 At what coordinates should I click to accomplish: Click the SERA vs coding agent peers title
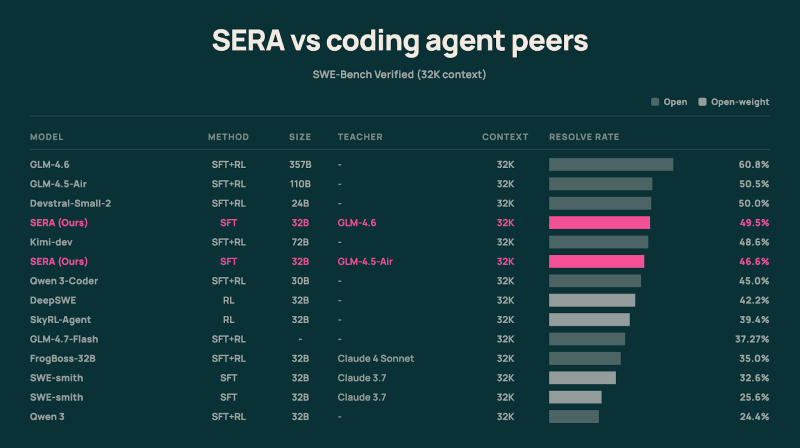click(400, 41)
